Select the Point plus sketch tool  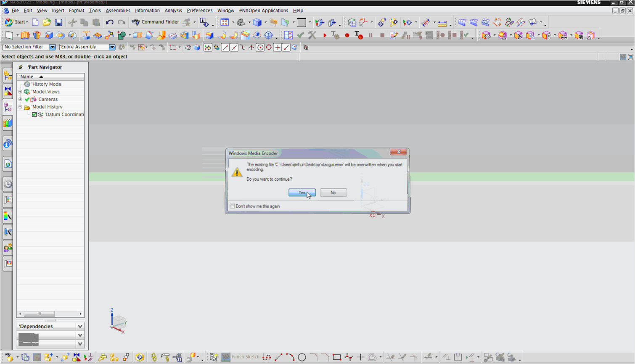(360, 357)
